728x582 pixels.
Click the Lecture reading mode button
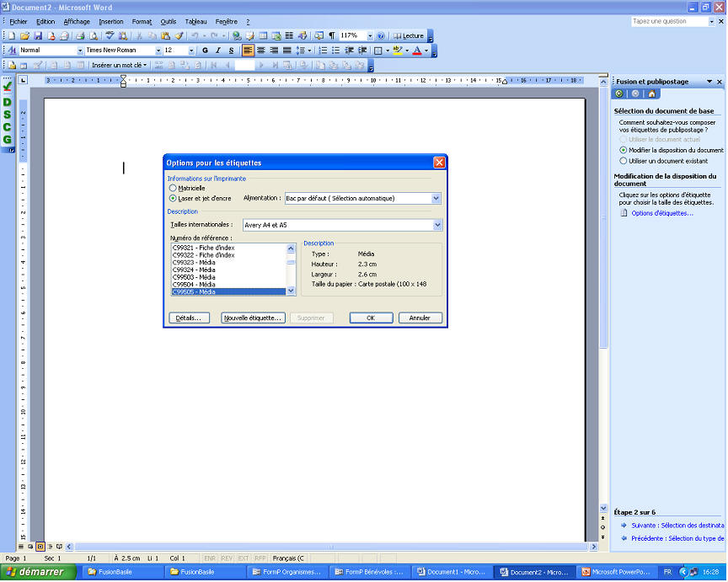coord(409,35)
